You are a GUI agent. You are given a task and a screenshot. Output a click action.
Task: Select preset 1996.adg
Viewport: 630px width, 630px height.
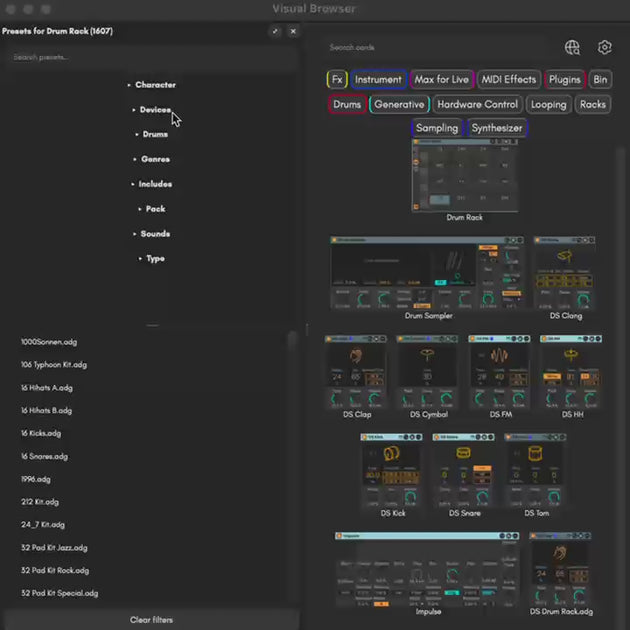coord(36,479)
